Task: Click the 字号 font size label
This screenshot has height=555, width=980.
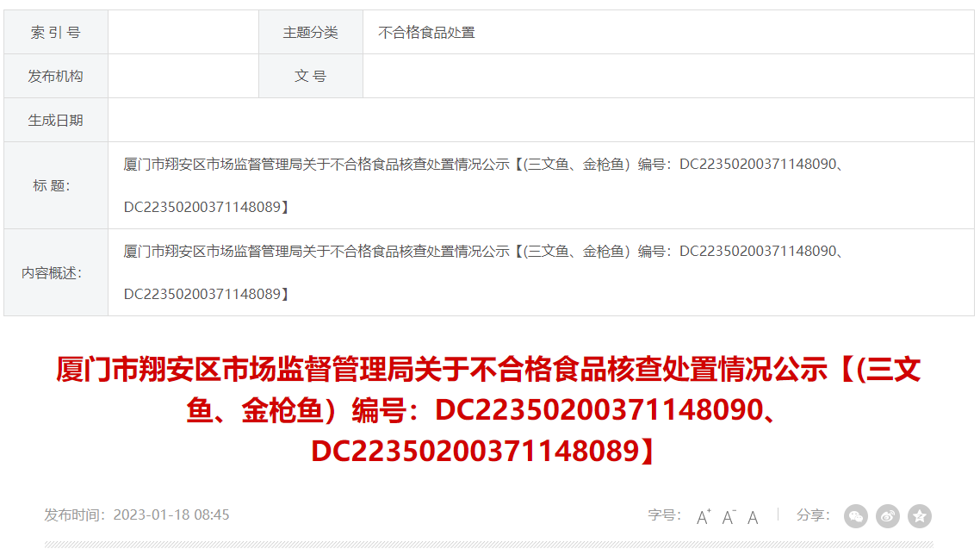Action: [x=664, y=515]
